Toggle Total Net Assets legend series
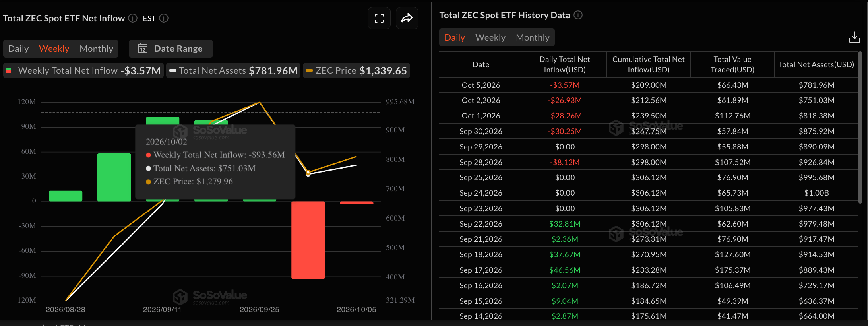The height and width of the screenshot is (326, 868). (x=233, y=71)
